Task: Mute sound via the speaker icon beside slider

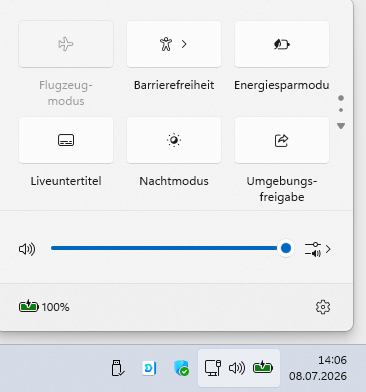Action: tap(27, 249)
